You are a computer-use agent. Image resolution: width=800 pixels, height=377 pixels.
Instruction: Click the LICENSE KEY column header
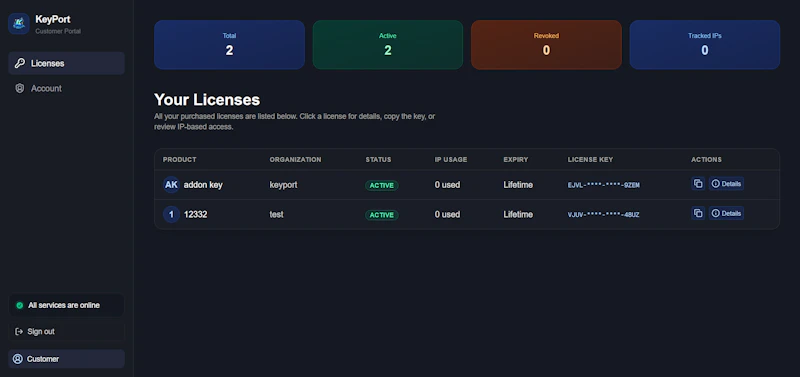click(x=590, y=160)
